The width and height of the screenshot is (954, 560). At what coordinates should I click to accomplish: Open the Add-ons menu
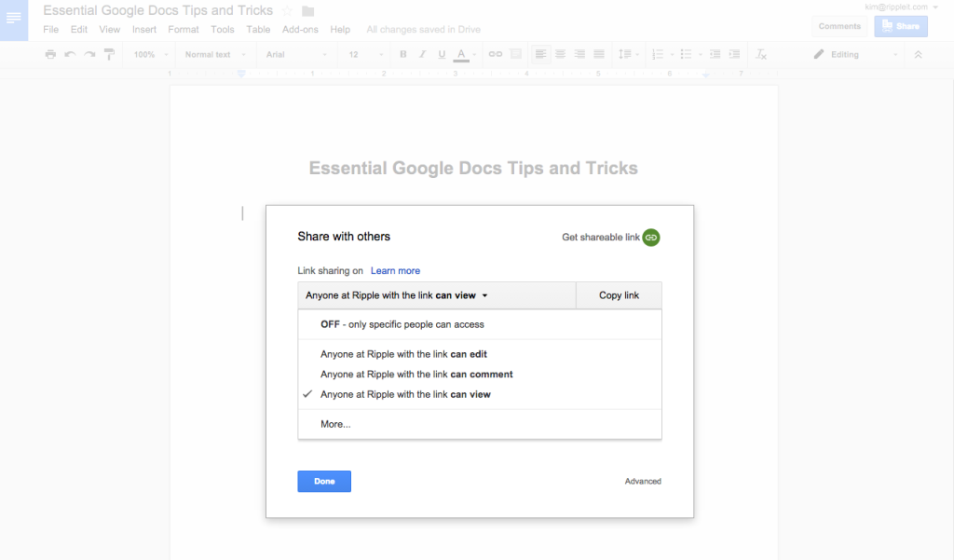tap(300, 29)
